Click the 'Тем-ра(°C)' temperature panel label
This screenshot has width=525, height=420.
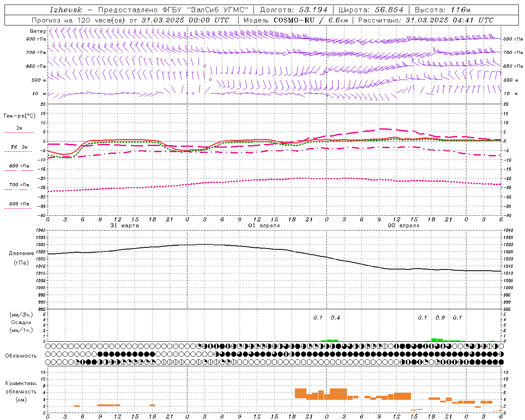(x=19, y=116)
